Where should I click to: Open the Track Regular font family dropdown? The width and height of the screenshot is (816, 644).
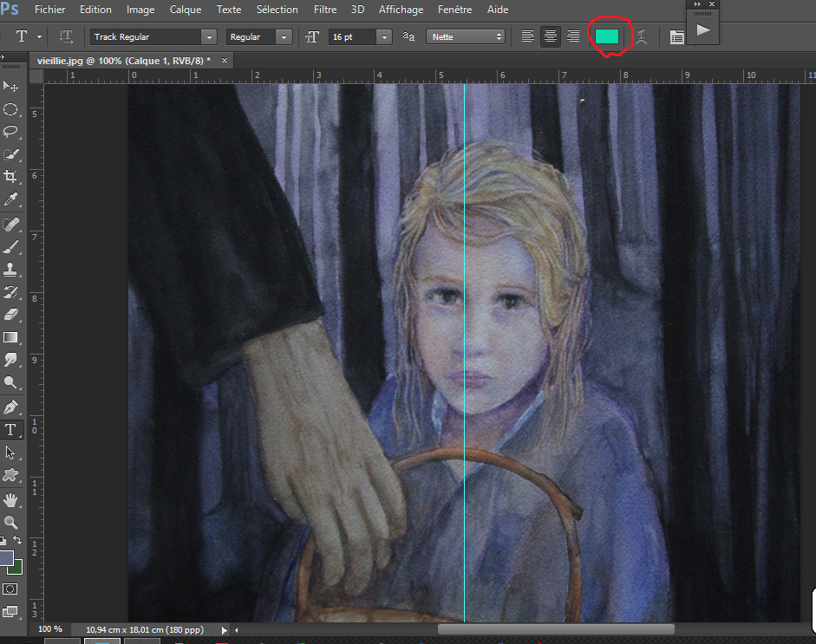tap(208, 37)
